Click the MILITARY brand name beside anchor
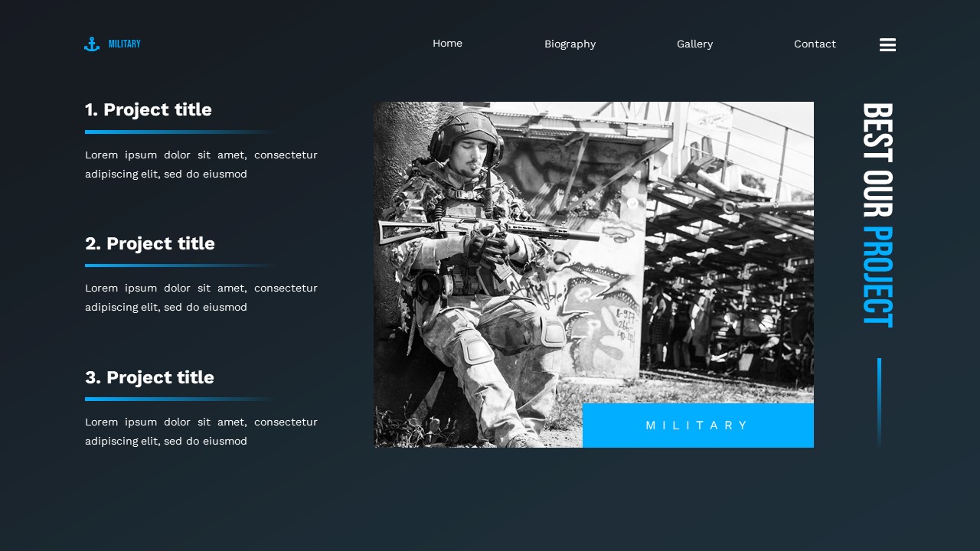The width and height of the screenshot is (980, 551). pos(125,44)
